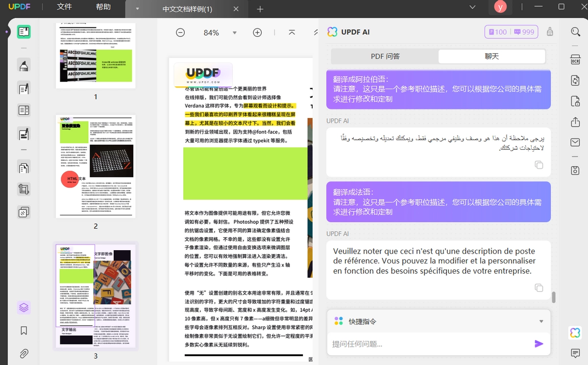Screen dimensions: 588x365
Task: Select page 3 thumbnail
Action: click(96, 296)
